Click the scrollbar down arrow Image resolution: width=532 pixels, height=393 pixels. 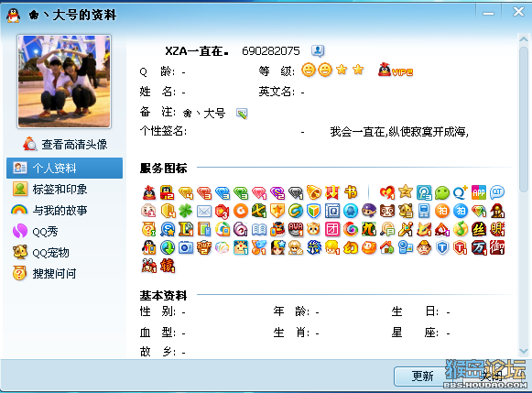tap(524, 351)
